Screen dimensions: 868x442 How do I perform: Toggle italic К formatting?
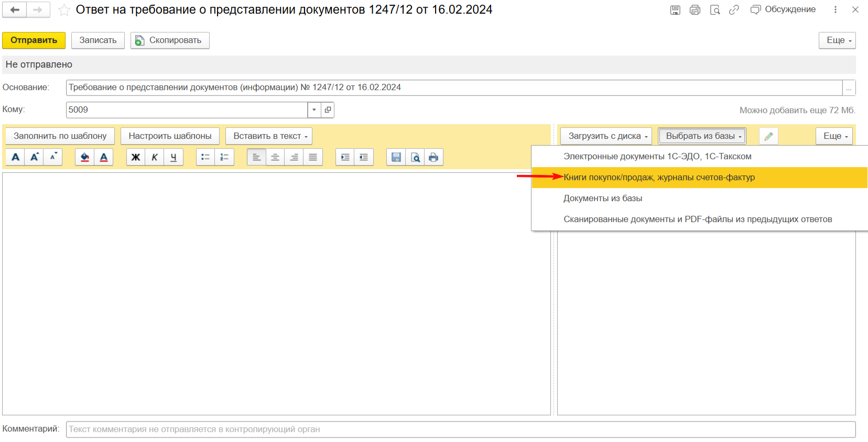click(155, 157)
